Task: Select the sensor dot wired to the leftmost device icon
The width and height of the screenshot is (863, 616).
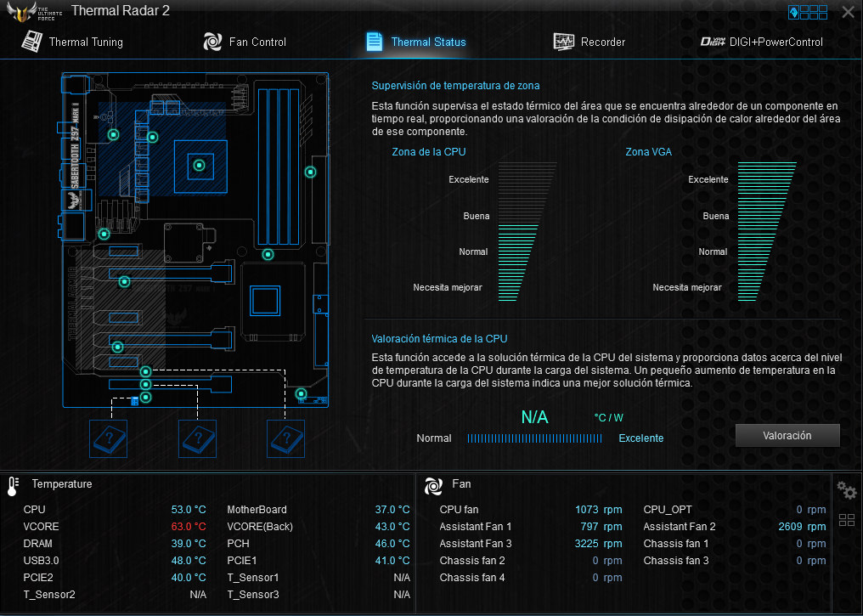Action: tap(145, 397)
